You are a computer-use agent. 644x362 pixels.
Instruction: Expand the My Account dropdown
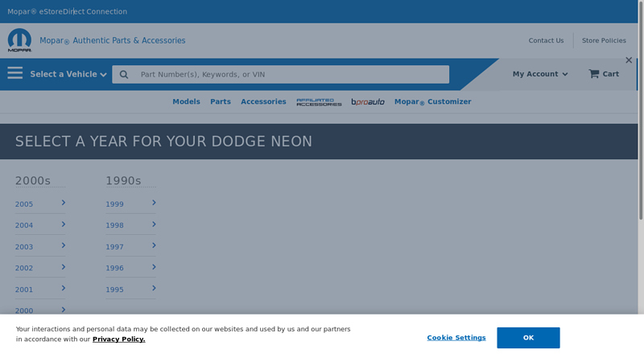(539, 74)
